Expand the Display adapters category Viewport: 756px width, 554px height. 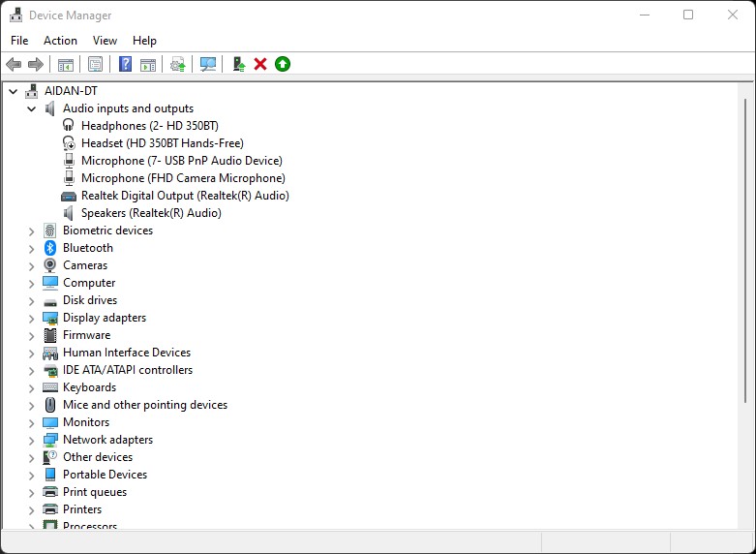(31, 318)
